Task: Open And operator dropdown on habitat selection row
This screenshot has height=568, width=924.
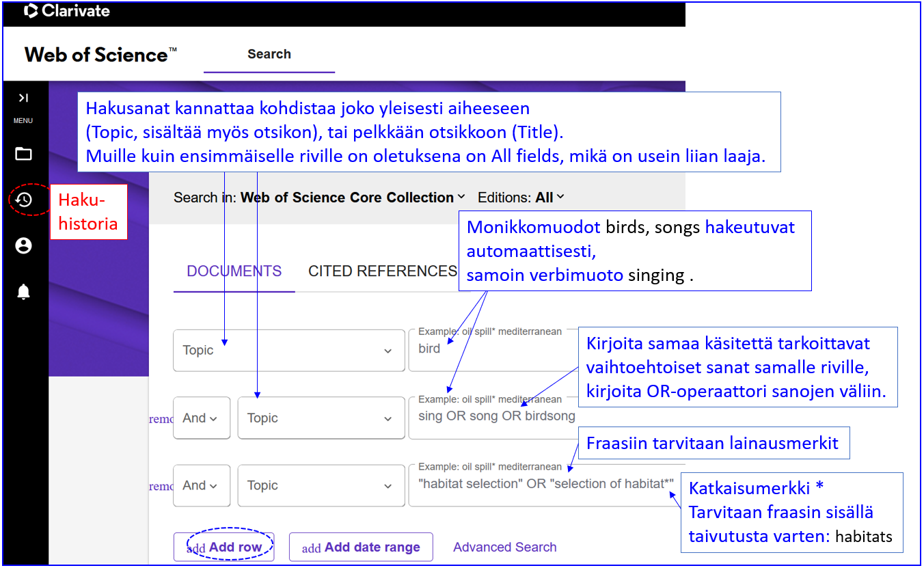Action: pyautogui.click(x=202, y=486)
